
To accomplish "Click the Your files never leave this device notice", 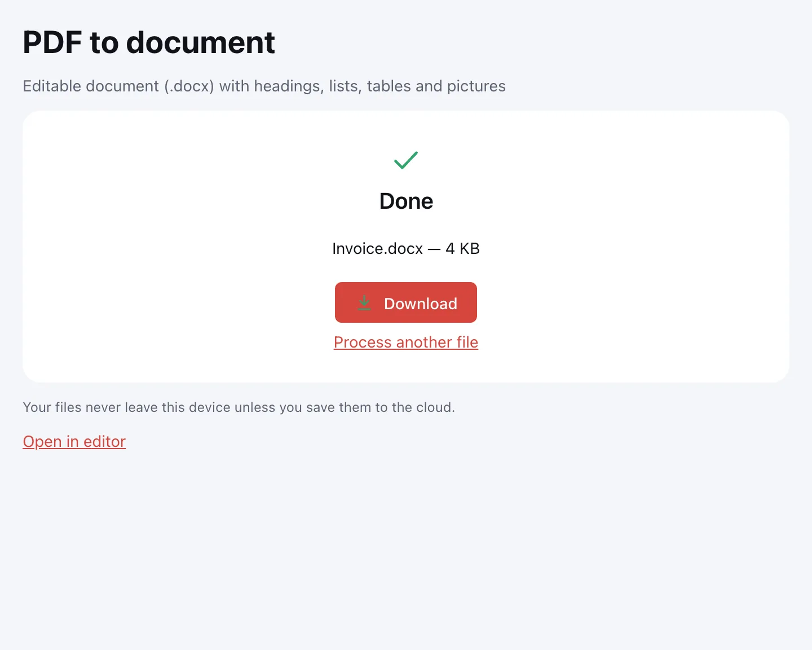I will [239, 407].
